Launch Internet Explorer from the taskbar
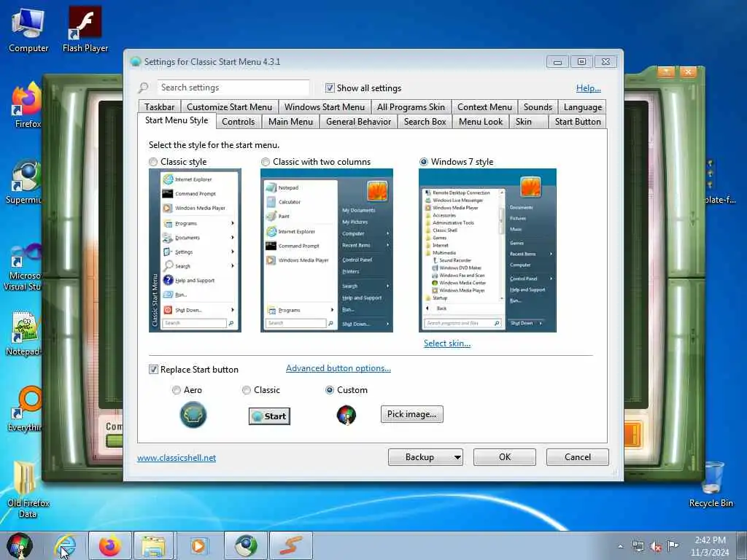The height and width of the screenshot is (560, 747). pos(65,545)
